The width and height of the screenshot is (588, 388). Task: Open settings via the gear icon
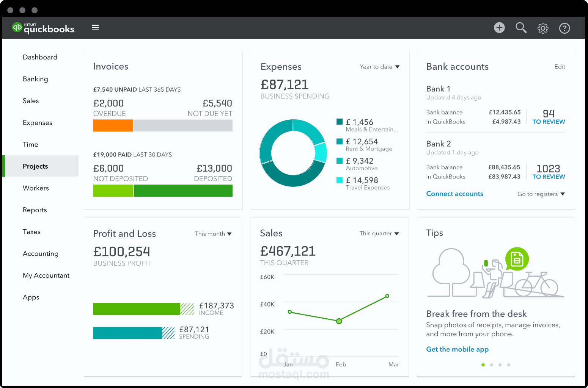click(543, 28)
